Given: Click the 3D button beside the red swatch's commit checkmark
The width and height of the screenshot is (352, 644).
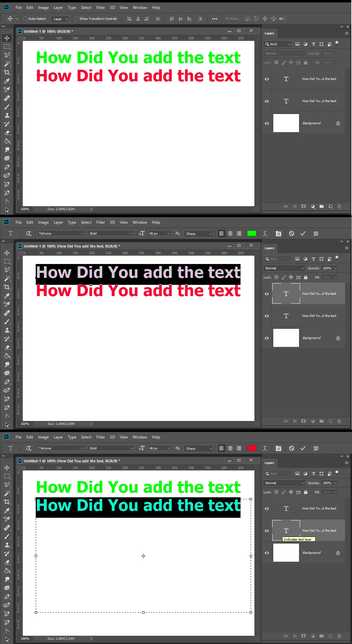Looking at the screenshot, I should click(x=316, y=448).
